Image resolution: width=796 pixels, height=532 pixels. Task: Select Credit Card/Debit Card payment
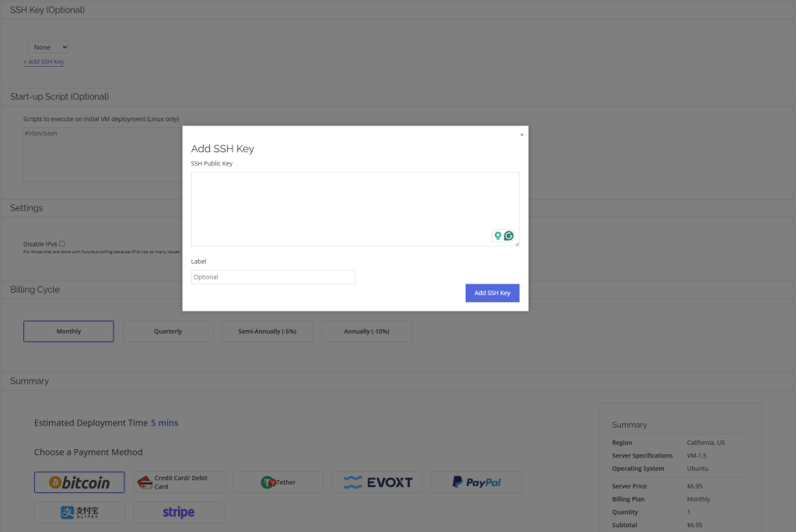178,482
